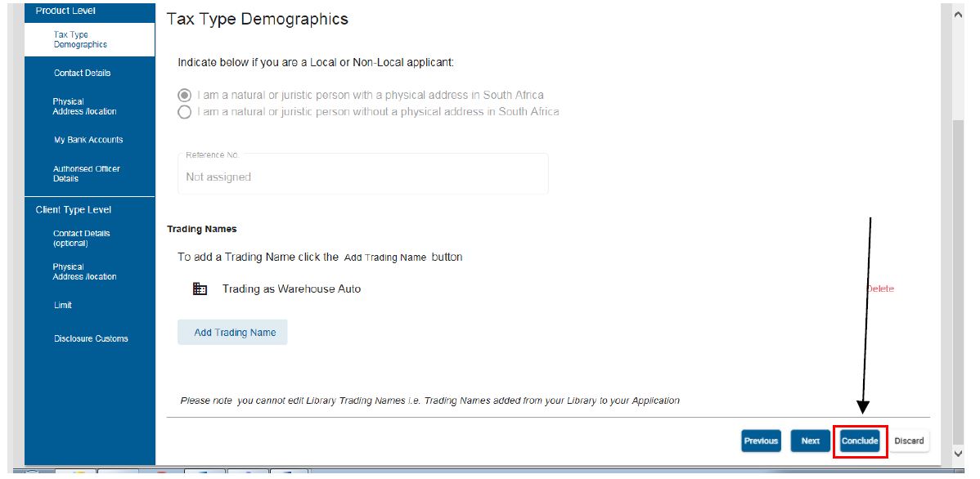Select radio for physical address in South Africa
980x479 pixels.
pos(184,96)
